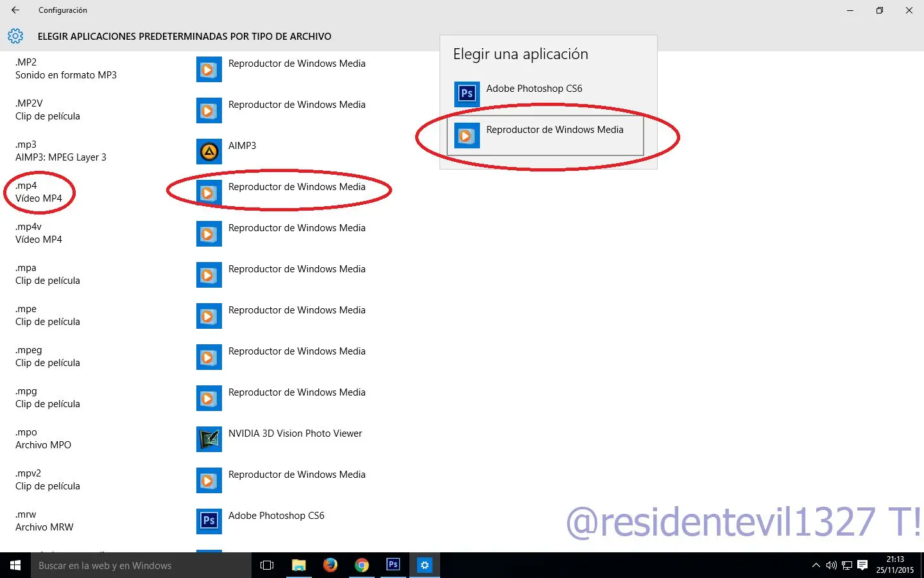Select the .mpv2 Clip de película label
The height and width of the screenshot is (578, 924).
coord(47,480)
